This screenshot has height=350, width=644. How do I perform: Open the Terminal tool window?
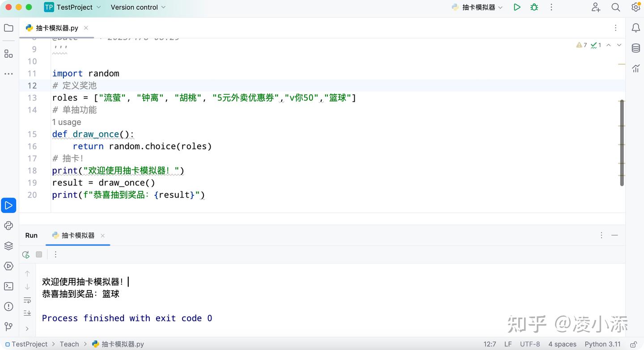(8, 286)
